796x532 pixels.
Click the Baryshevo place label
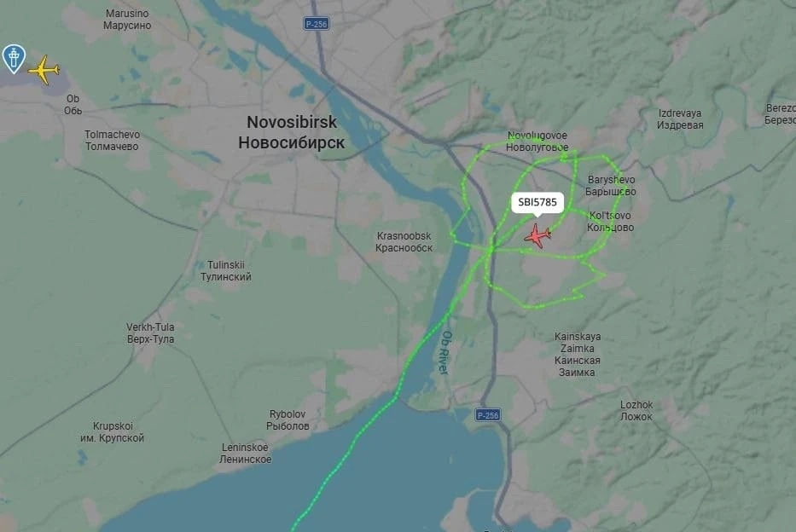[x=611, y=186]
